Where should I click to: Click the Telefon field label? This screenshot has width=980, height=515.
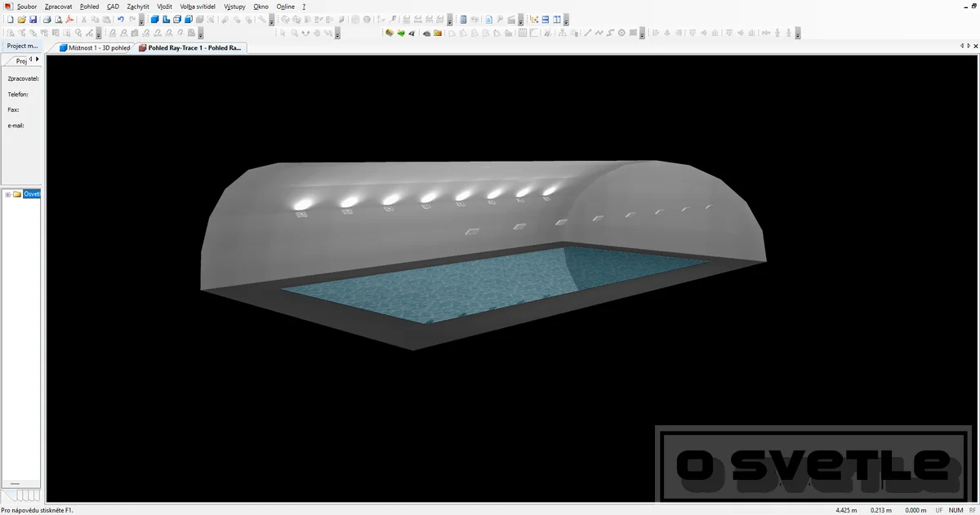click(x=18, y=95)
